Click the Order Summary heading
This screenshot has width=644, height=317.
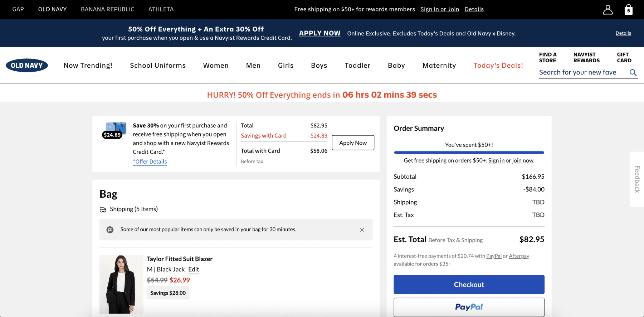pyautogui.click(x=419, y=129)
